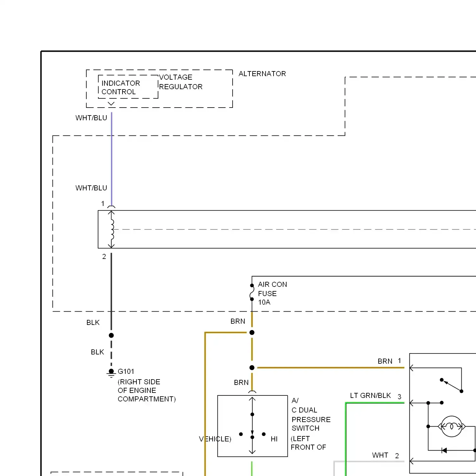This screenshot has width=476, height=476.
Task: Click connector pin number 3 label
Action: [x=400, y=397]
